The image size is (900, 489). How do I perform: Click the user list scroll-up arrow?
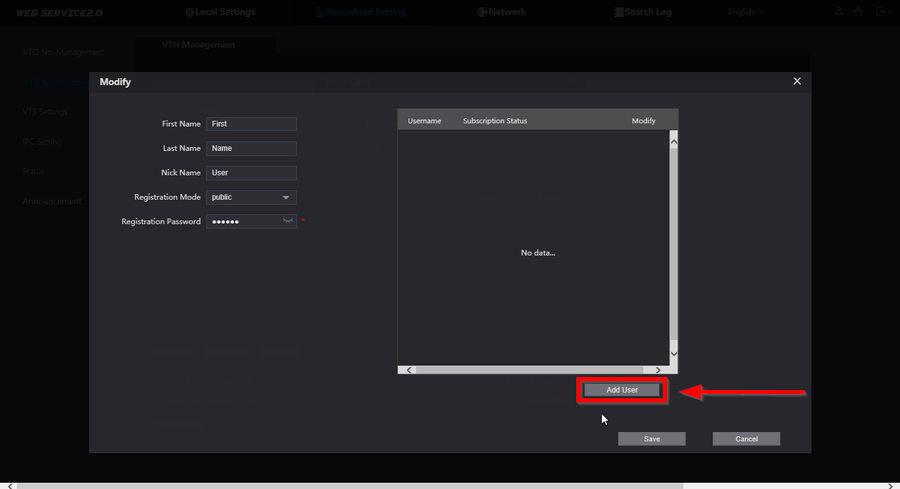pyautogui.click(x=674, y=141)
